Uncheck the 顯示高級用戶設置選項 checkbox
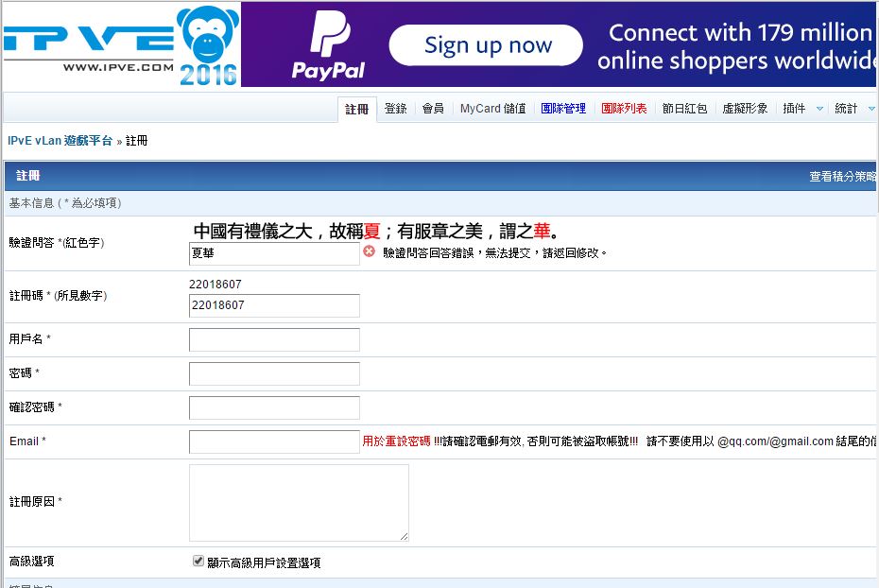Viewport: 879px width, 588px height. (x=198, y=561)
